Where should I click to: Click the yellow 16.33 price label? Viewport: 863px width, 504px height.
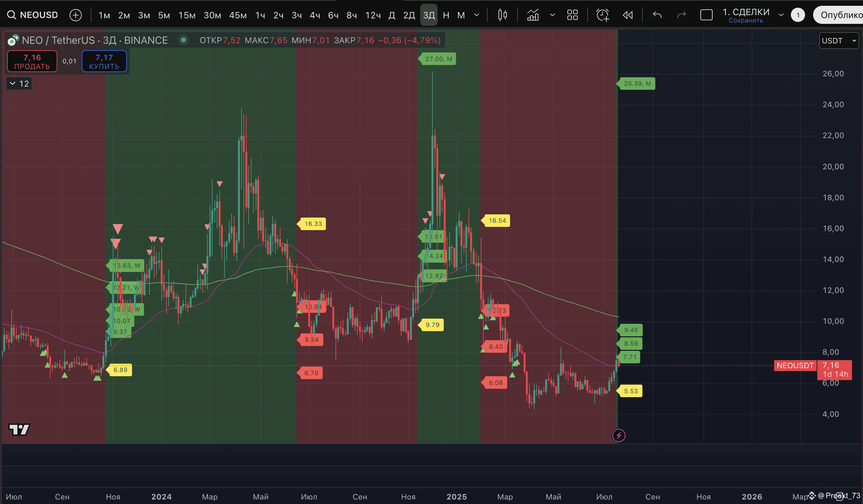point(312,224)
